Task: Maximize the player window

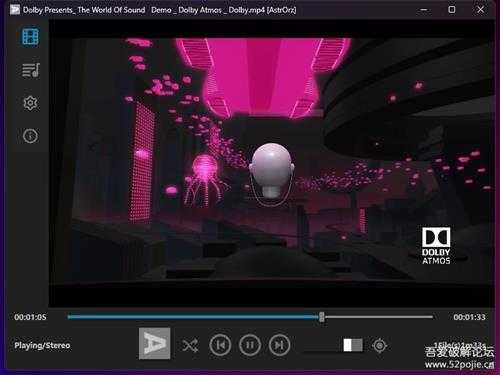Action: (x=452, y=10)
